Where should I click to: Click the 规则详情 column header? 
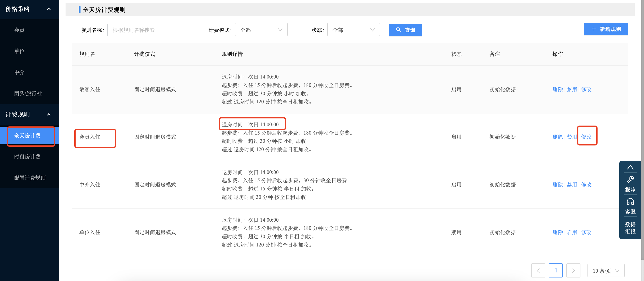point(232,54)
